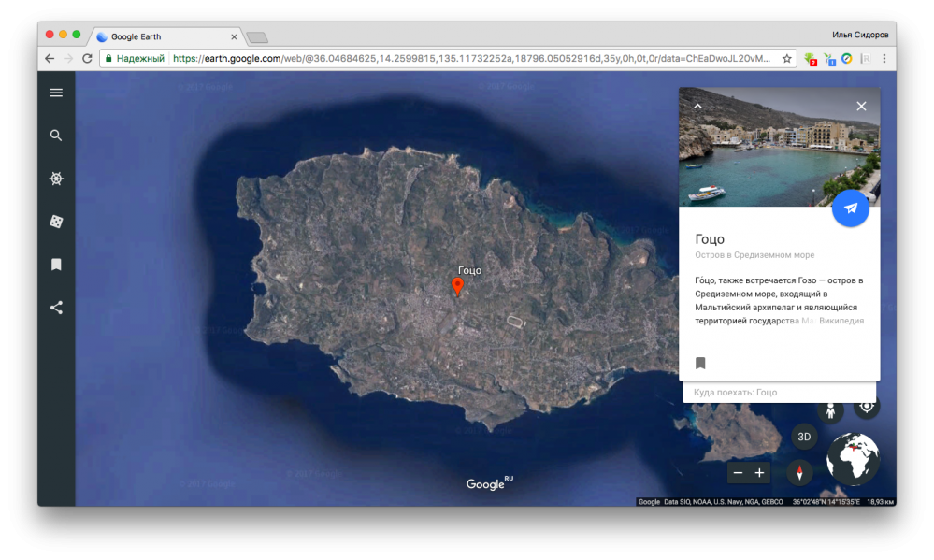This screenshot has width=934, height=560.
Task: Open the Wikipedia link in the description
Action: point(840,321)
